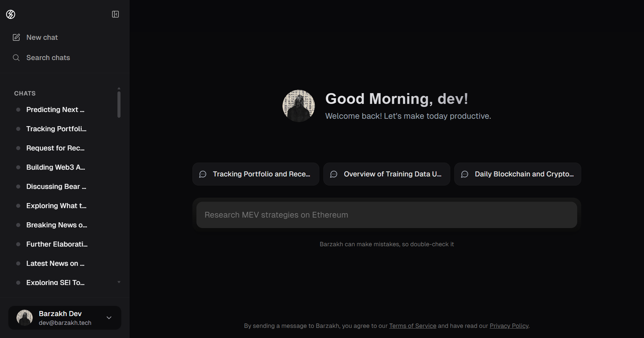Click the chat list scrollbar thumb

(119, 105)
